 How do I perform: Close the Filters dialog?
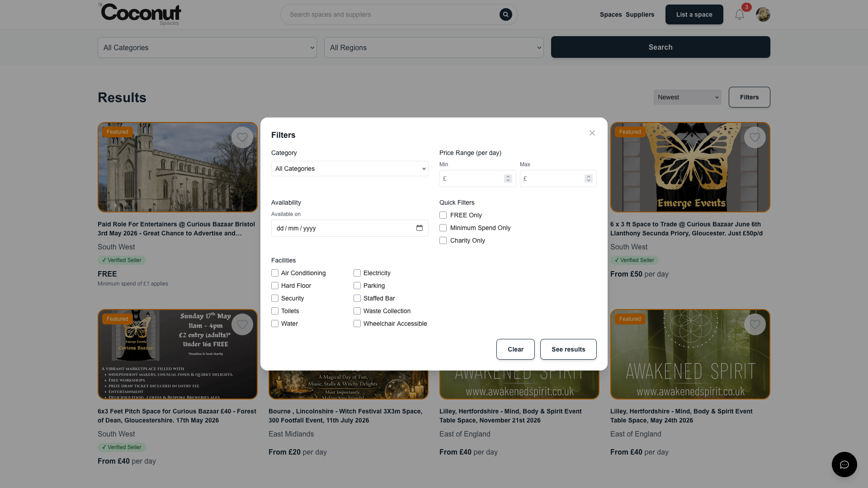pos(592,133)
